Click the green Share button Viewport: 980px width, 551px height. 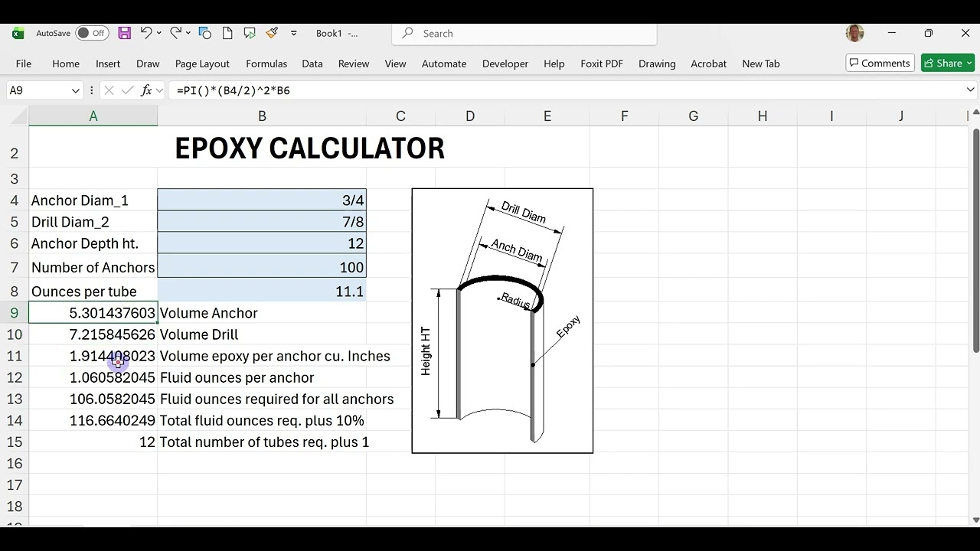(x=948, y=64)
